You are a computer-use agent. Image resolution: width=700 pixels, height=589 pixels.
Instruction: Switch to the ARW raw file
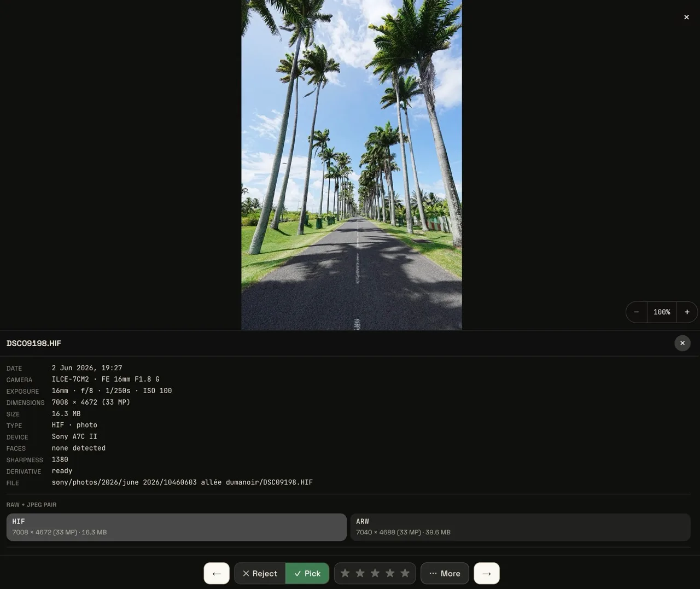[x=520, y=527]
